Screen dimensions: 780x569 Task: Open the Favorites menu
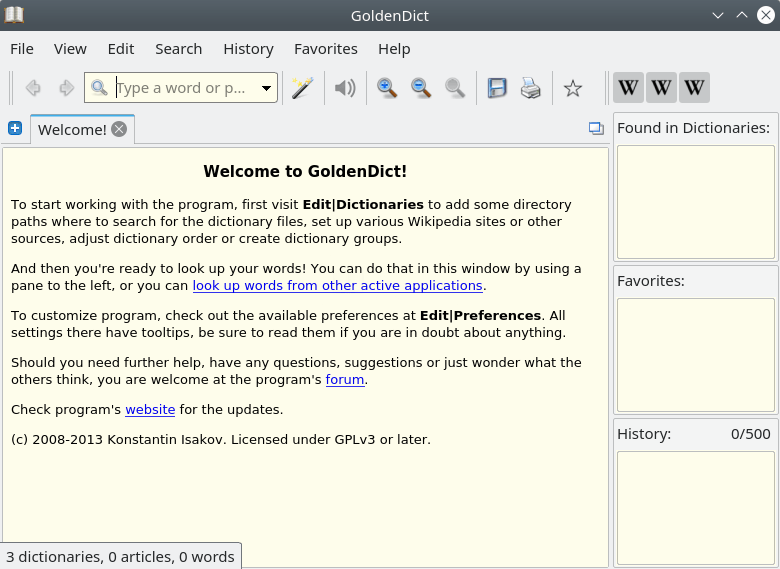click(326, 49)
